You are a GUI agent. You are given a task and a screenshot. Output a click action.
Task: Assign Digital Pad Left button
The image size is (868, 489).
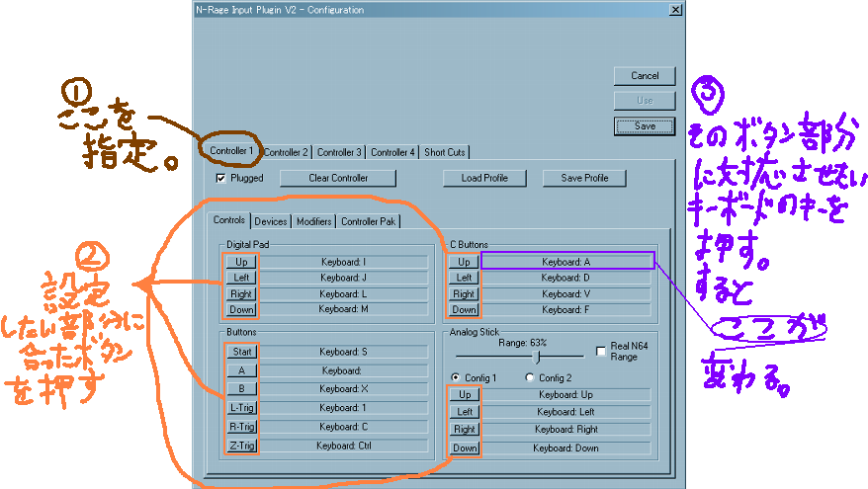241,278
